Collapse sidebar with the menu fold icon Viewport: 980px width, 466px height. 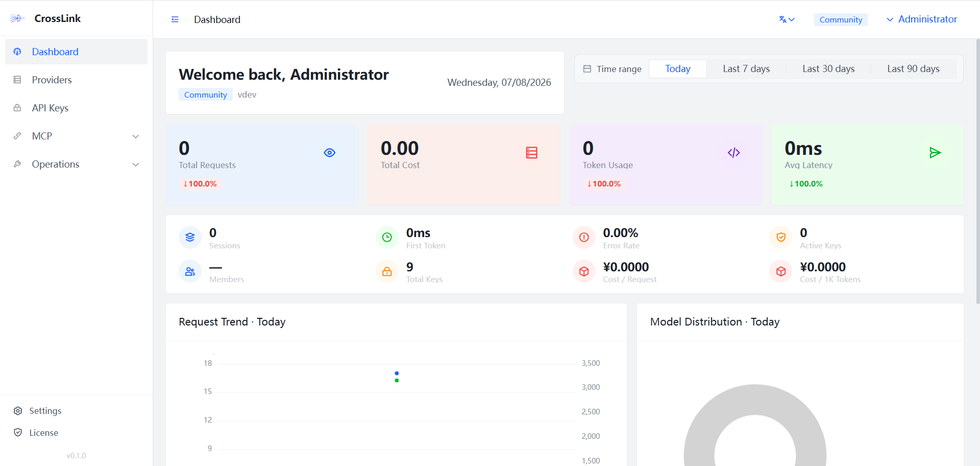pyautogui.click(x=175, y=19)
